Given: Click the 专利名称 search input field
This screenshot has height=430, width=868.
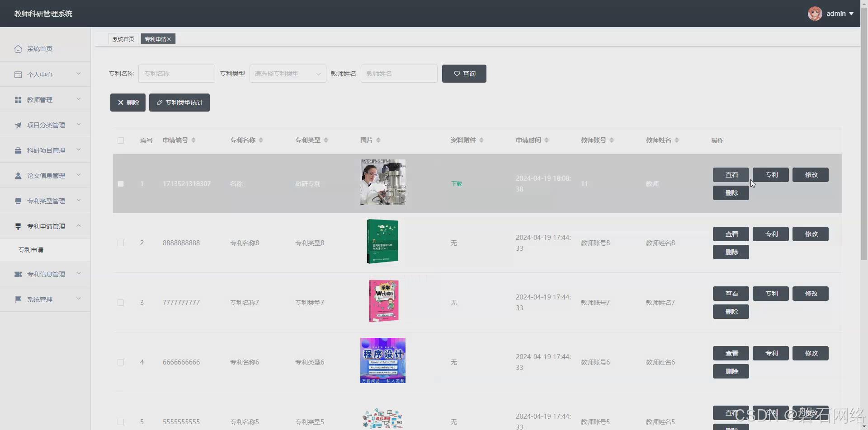Looking at the screenshot, I should 177,74.
